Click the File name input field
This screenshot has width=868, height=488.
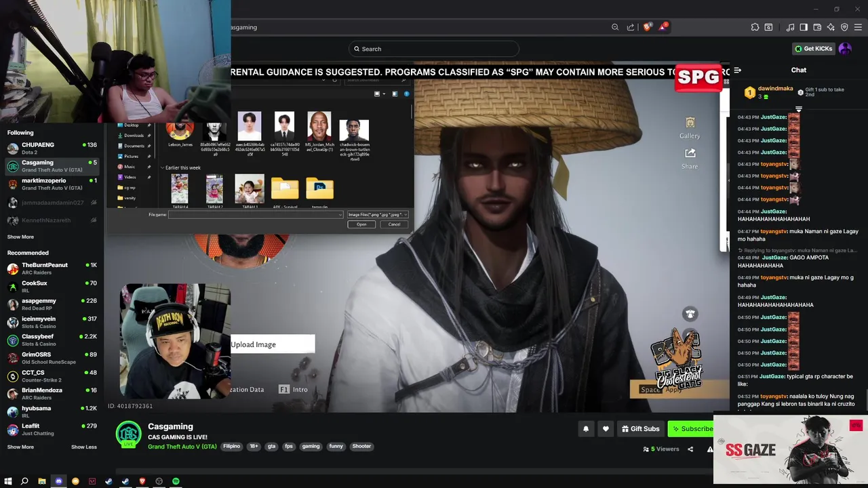(254, 215)
